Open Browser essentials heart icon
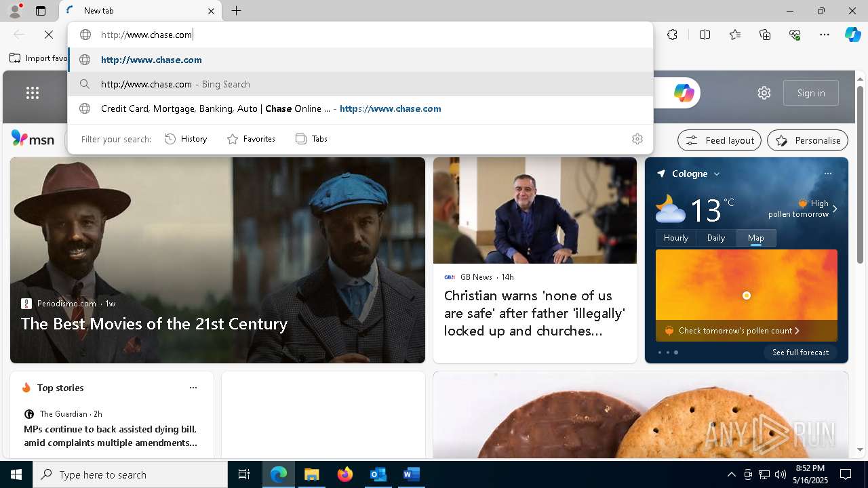868x488 pixels. pos(795,35)
